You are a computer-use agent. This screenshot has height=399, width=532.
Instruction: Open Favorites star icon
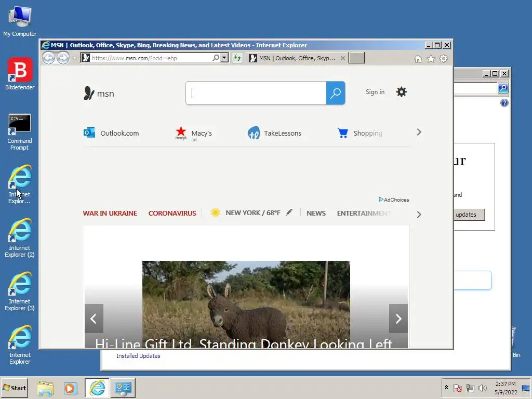click(x=431, y=59)
